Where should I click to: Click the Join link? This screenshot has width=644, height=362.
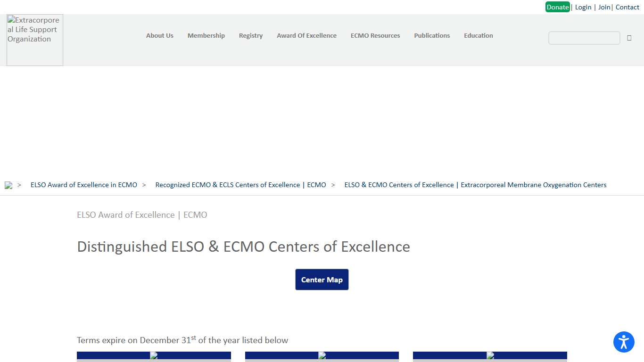604,7
